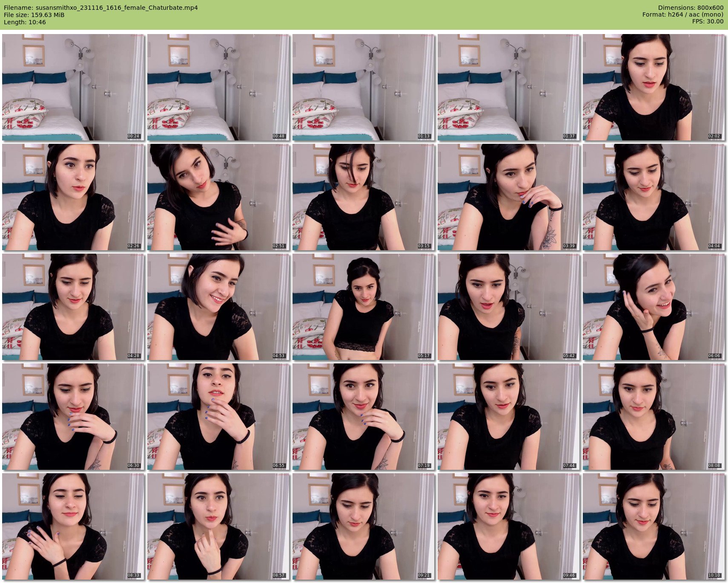Open the final frame at 10:10
The height and width of the screenshot is (583, 728).
tap(654, 526)
